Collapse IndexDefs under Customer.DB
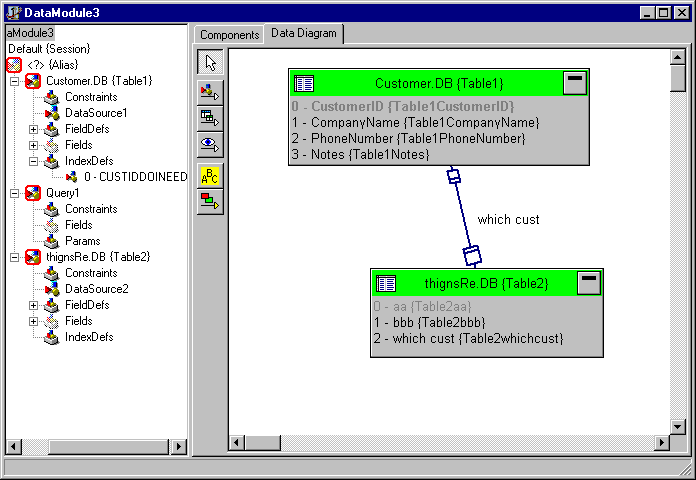This screenshot has height=480, width=696. point(33,161)
